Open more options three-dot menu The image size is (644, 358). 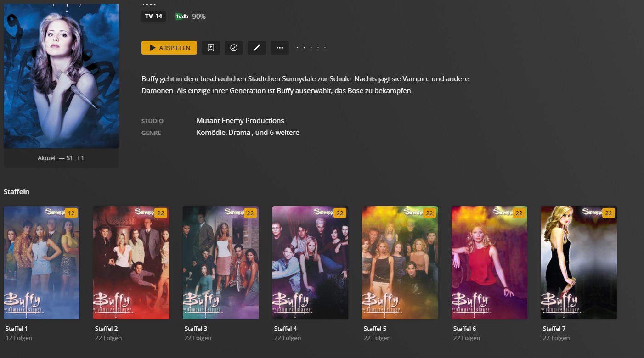[280, 48]
